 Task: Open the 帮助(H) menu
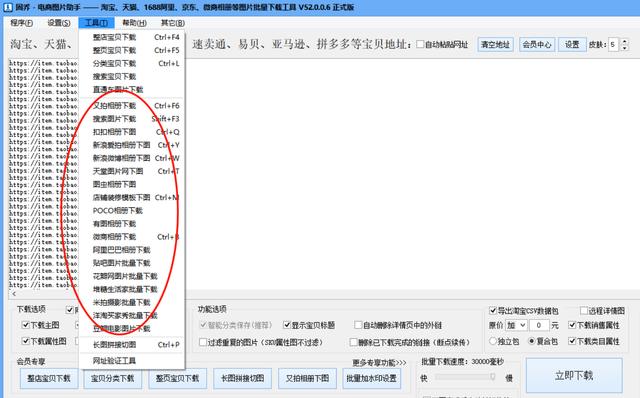[134, 23]
